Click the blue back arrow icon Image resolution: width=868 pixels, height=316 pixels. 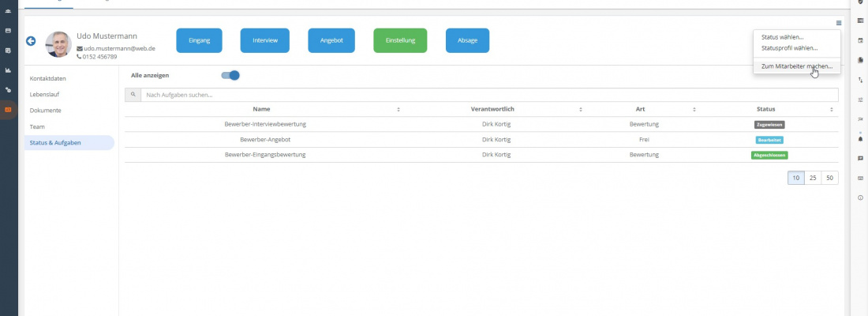point(31,41)
